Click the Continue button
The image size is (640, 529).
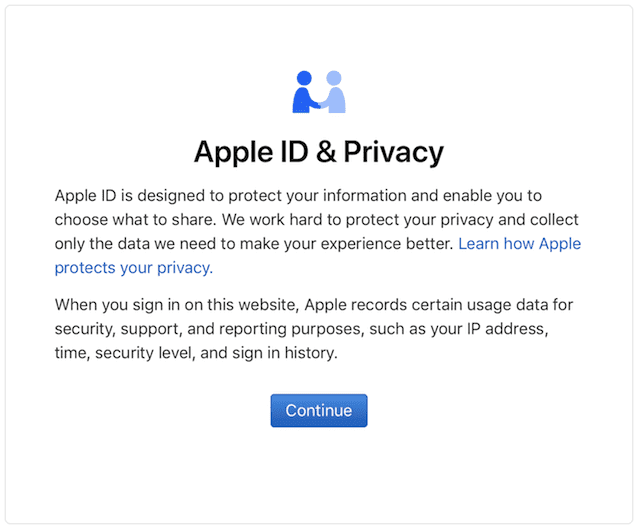click(x=318, y=411)
